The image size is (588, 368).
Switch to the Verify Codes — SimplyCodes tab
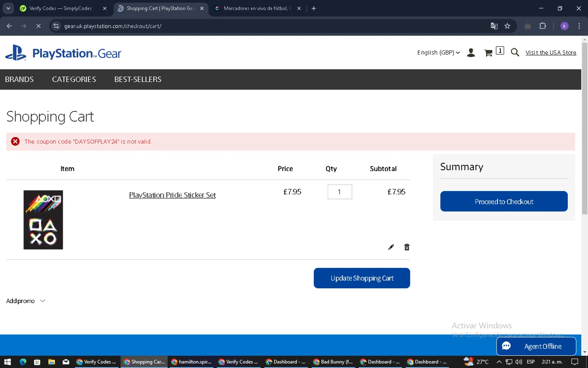60,8
